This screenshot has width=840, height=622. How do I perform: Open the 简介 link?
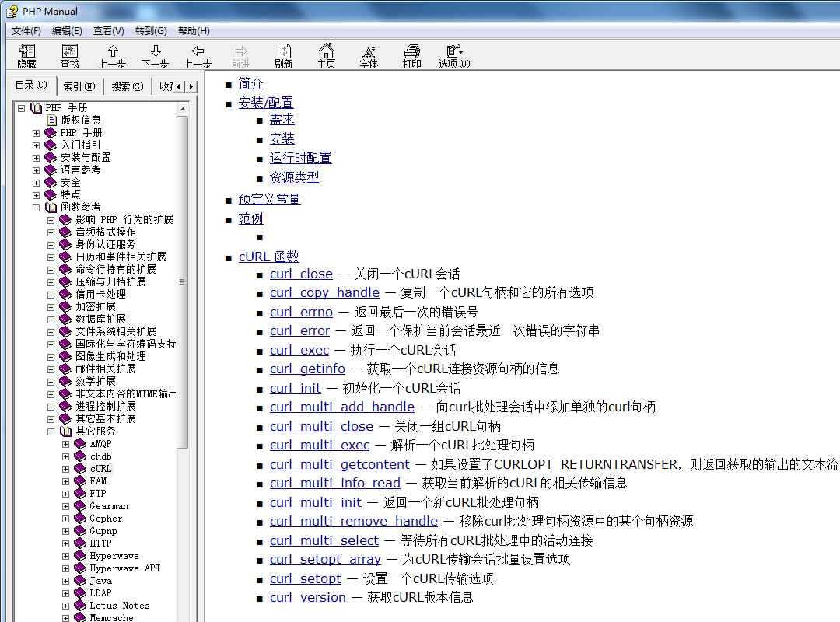[x=250, y=83]
